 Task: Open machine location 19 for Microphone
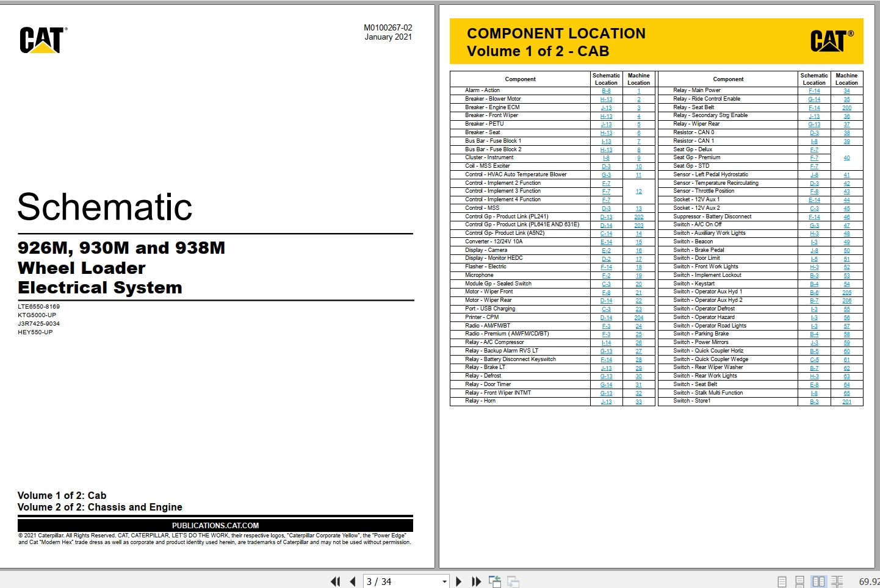tap(639, 276)
